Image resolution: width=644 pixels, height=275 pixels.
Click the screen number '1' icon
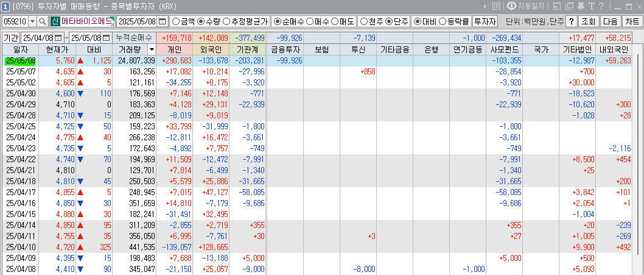(x=5, y=6)
